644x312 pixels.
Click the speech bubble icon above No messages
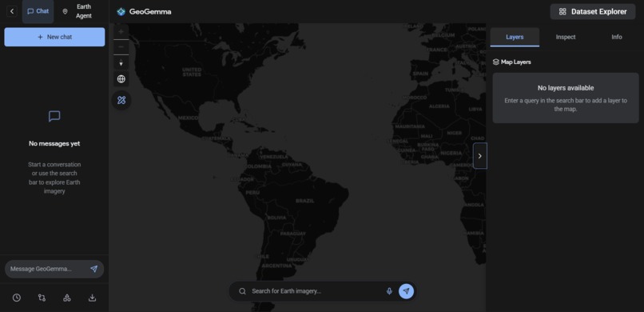click(54, 116)
